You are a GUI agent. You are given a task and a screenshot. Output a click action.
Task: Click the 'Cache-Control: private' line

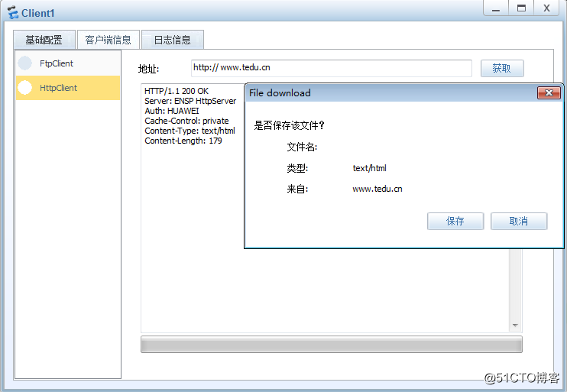pos(186,121)
